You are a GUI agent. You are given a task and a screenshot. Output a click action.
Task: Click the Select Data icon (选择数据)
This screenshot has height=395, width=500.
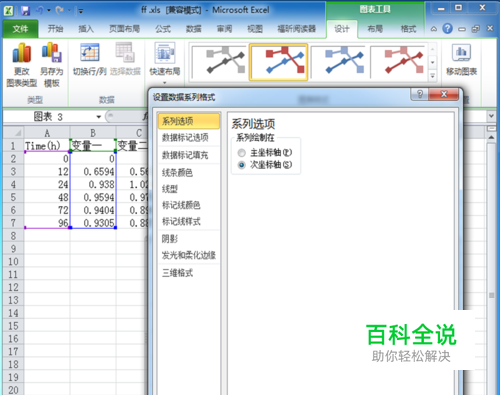coord(125,59)
